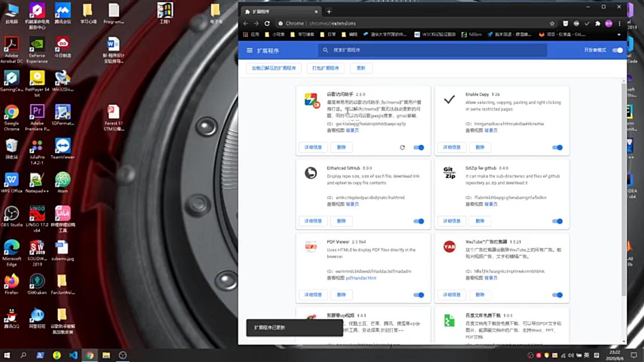Go back in Chrome
This screenshot has height=362, width=644.
246,24
